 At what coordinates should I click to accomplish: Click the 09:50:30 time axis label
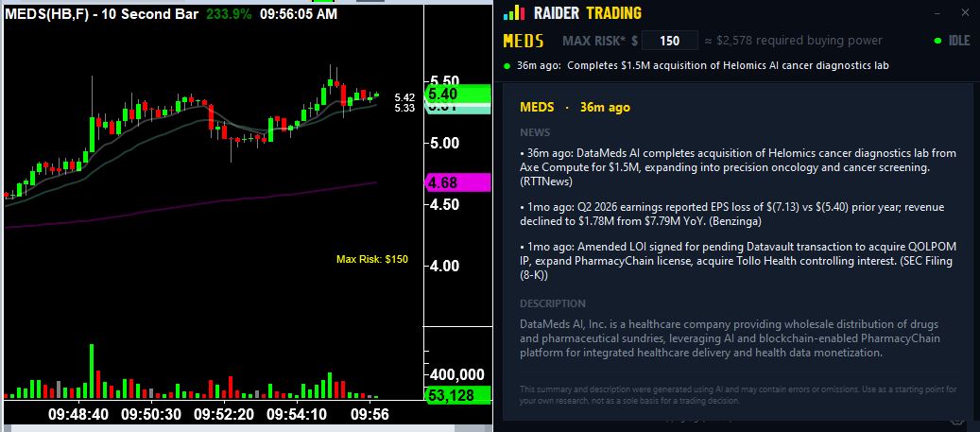(x=151, y=414)
